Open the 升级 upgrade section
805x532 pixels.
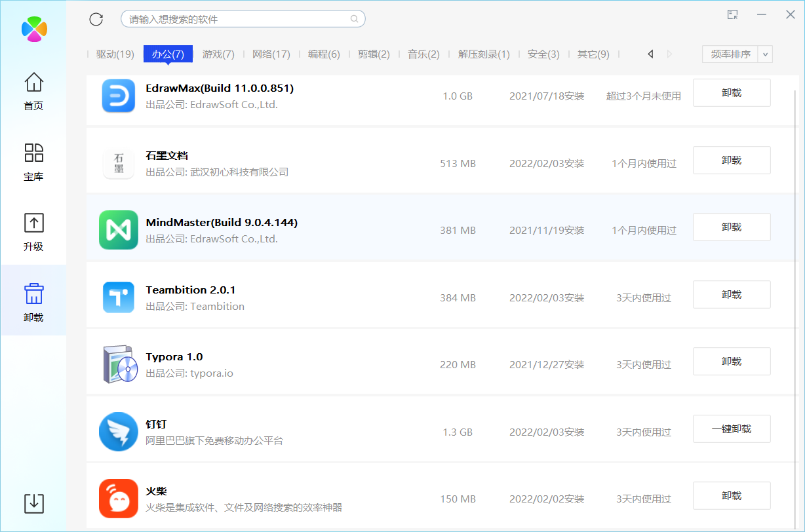click(33, 233)
